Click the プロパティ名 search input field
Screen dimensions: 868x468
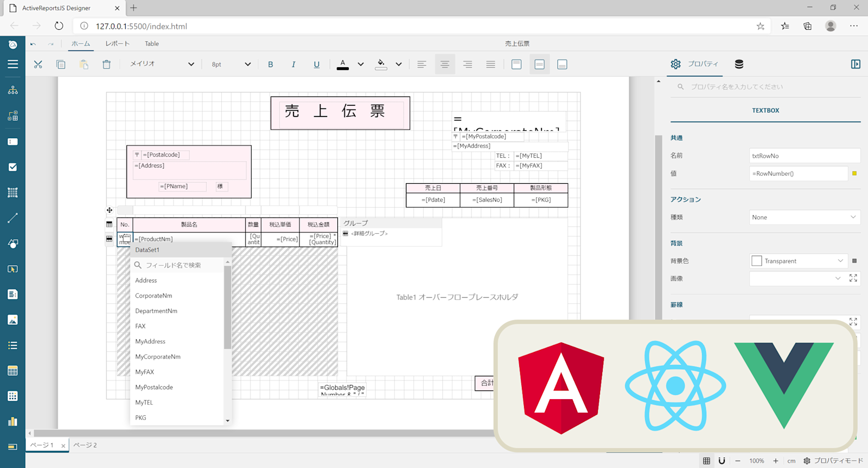[x=765, y=87]
